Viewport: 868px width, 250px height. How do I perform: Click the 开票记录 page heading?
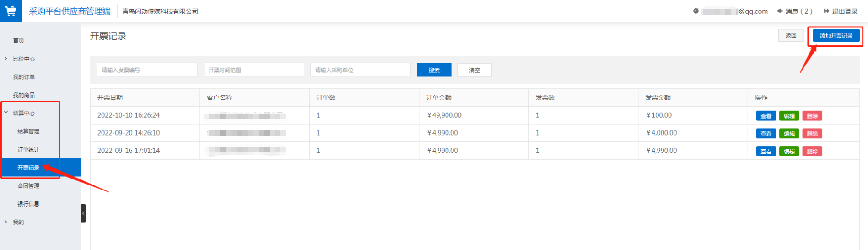pyautogui.click(x=108, y=36)
